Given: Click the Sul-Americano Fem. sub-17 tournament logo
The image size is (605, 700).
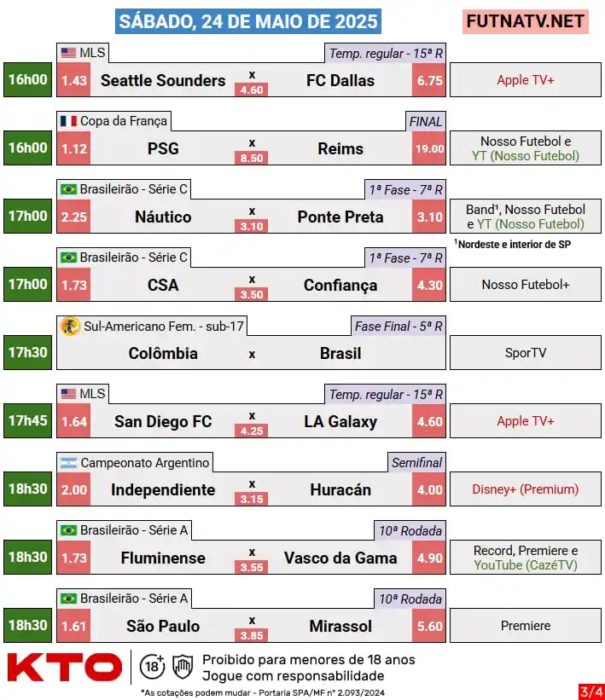Looking at the screenshot, I should [70, 327].
